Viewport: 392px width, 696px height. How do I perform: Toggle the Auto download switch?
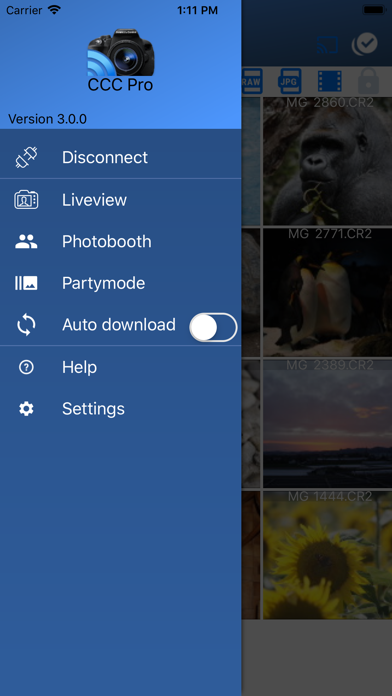214,328
